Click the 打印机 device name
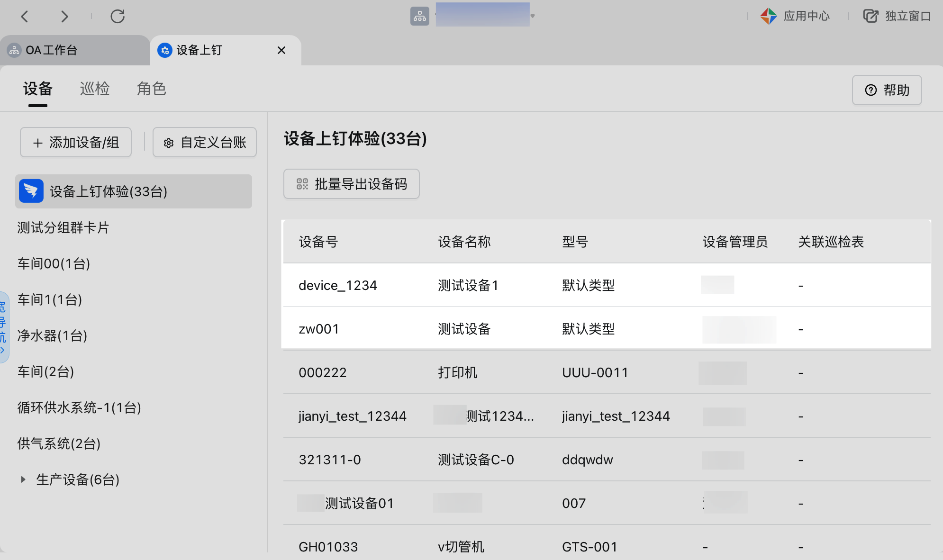Screen dimensions: 943x560 pos(458,373)
